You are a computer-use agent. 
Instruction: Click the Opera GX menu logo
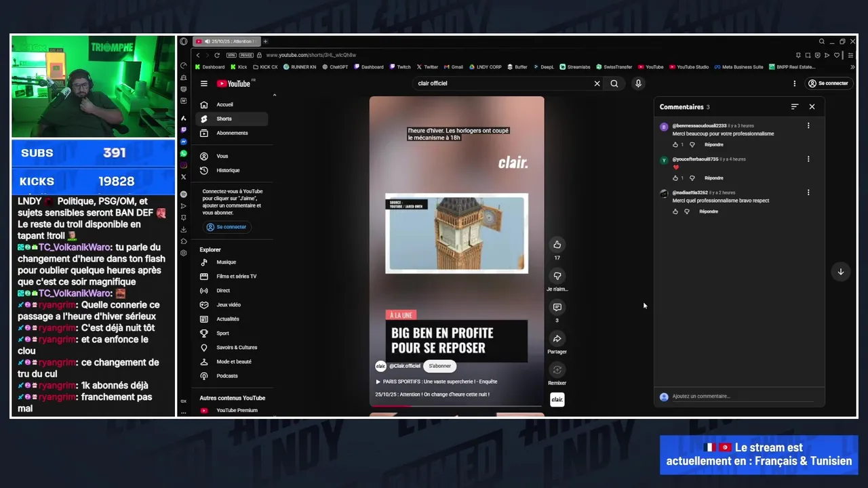(x=183, y=41)
